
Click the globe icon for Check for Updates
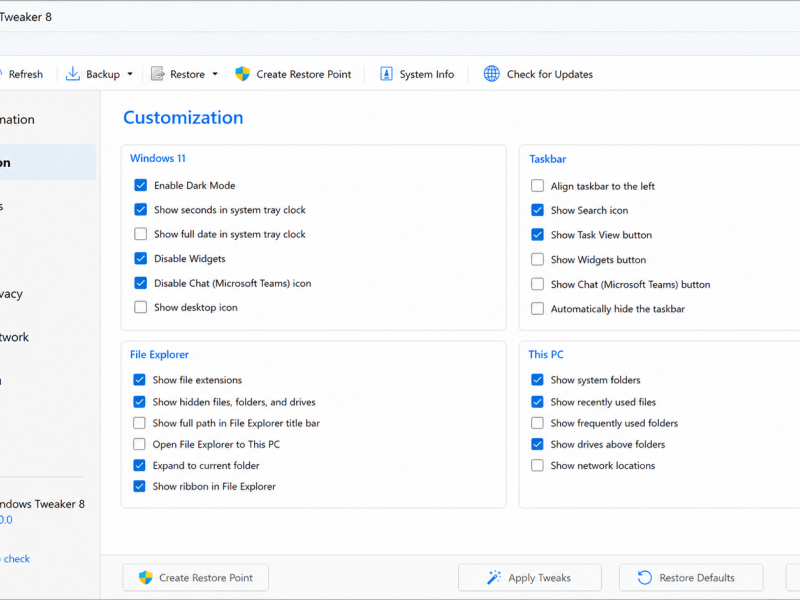(x=491, y=74)
